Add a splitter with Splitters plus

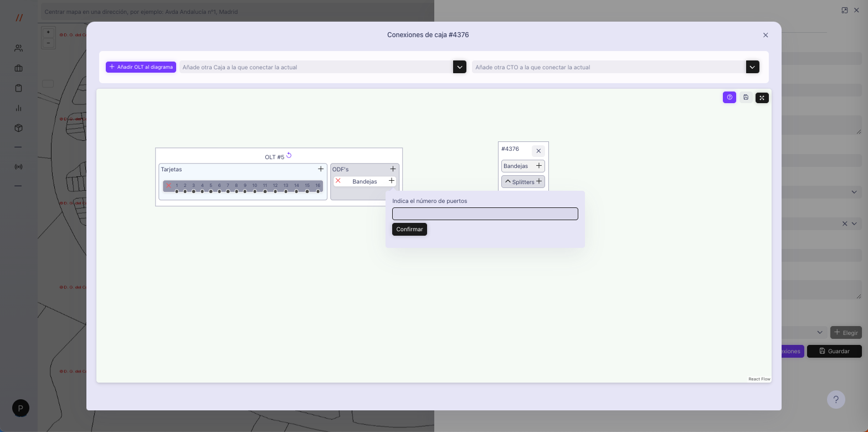538,181
